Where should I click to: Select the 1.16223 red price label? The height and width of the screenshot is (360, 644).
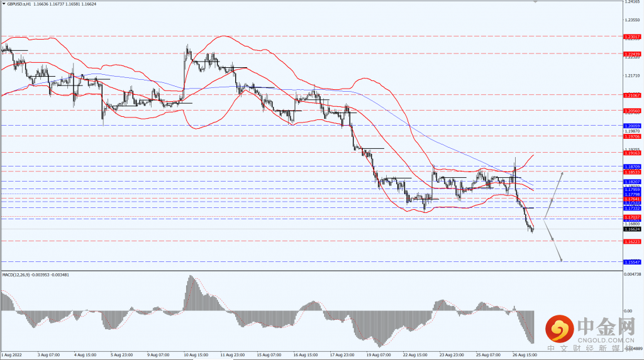click(632, 242)
